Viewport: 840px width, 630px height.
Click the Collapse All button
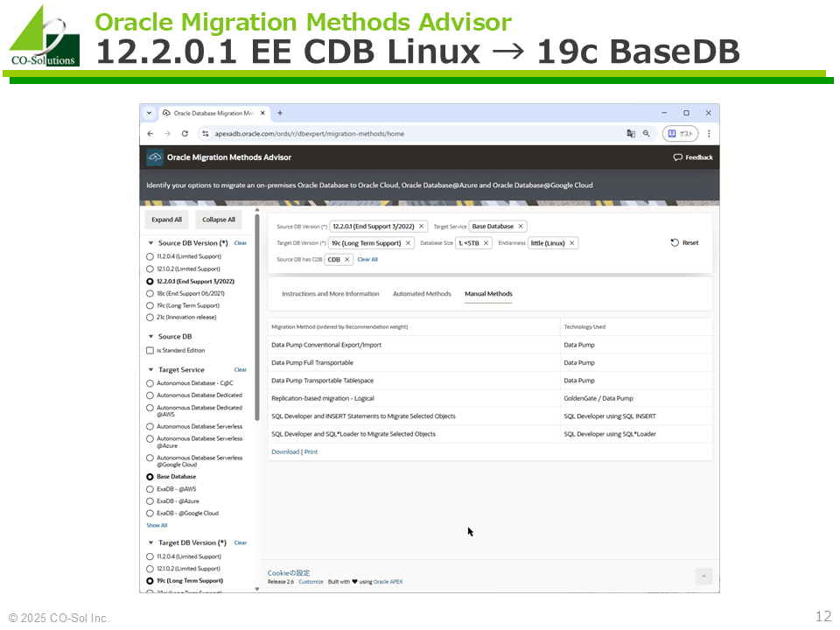[219, 220]
